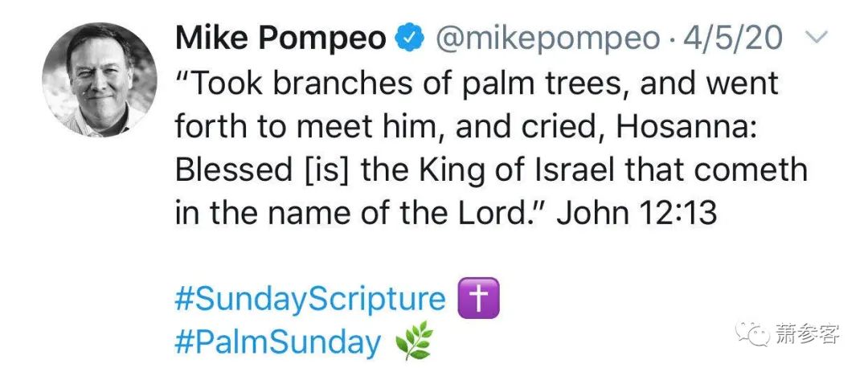This screenshot has height=372, width=868.
Task: Open the #SundayScripture hashtag
Action: coord(310,300)
